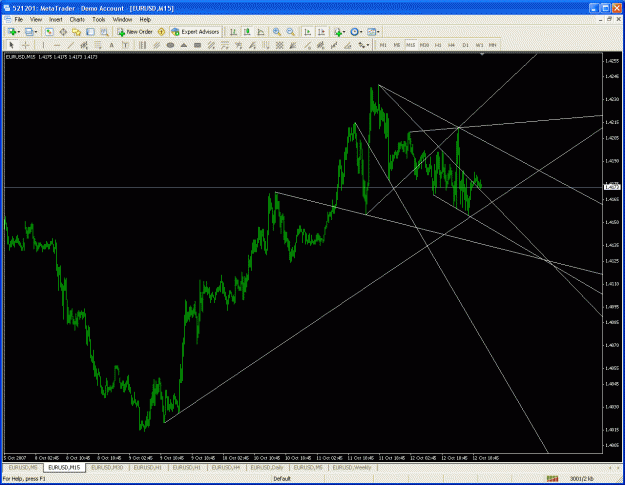Expand the New Chart dropdown arrow
Image resolution: width=625 pixels, height=485 pixels.
(18, 32)
